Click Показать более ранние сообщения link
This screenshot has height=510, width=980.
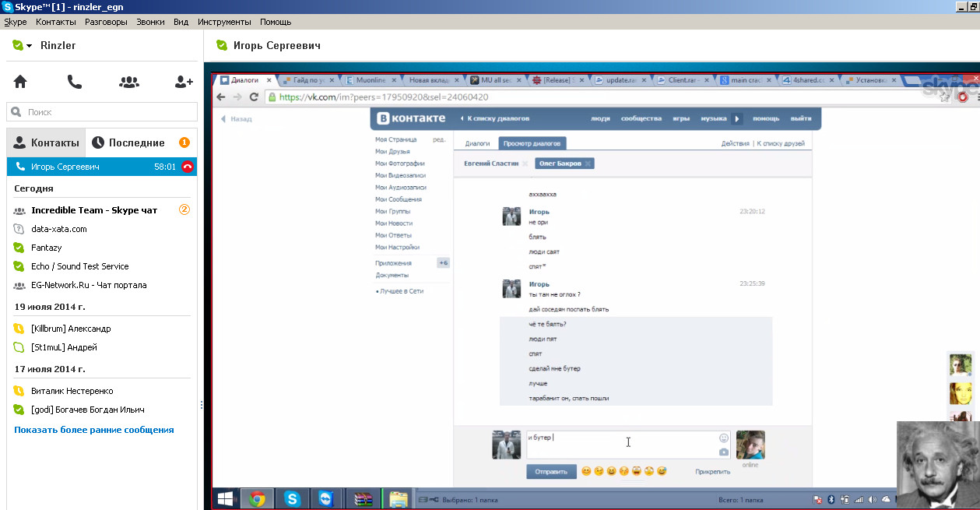94,430
